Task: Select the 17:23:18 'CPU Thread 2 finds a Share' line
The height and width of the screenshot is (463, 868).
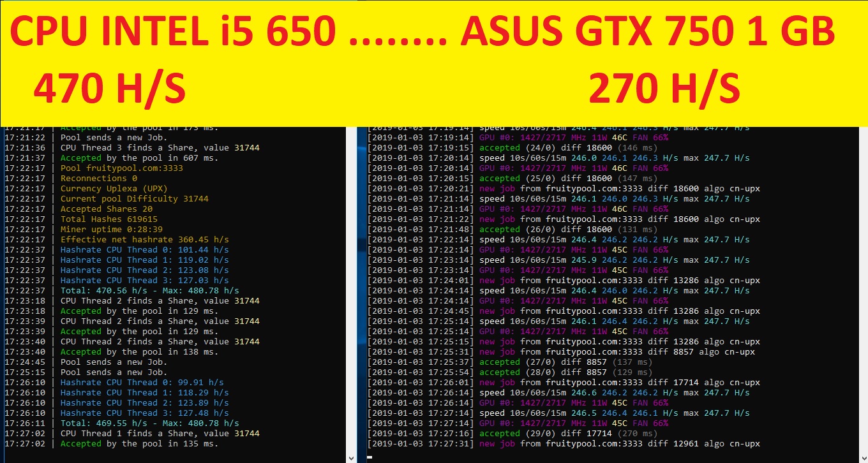Action: click(132, 301)
